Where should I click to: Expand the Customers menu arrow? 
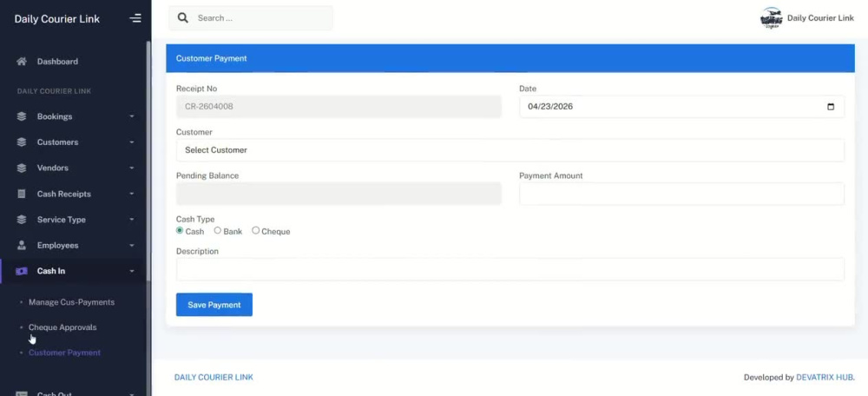(x=132, y=142)
